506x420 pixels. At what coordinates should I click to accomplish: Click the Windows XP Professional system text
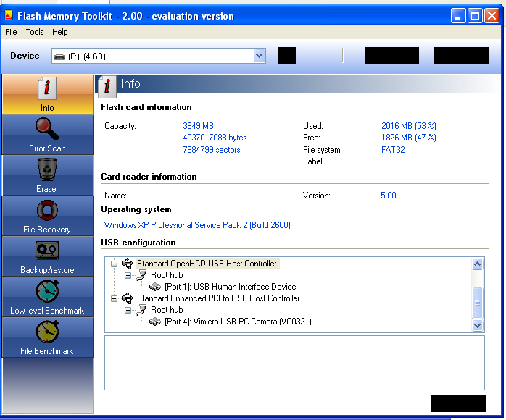pos(197,225)
